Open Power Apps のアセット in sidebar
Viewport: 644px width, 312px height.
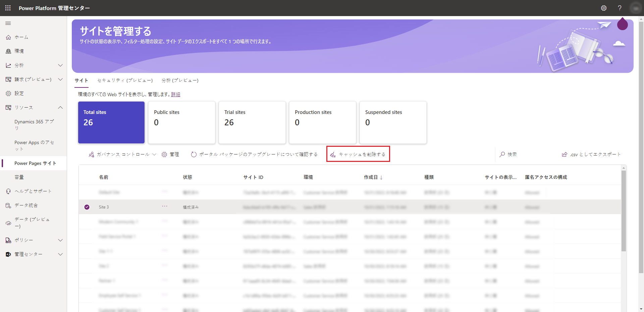click(x=34, y=146)
